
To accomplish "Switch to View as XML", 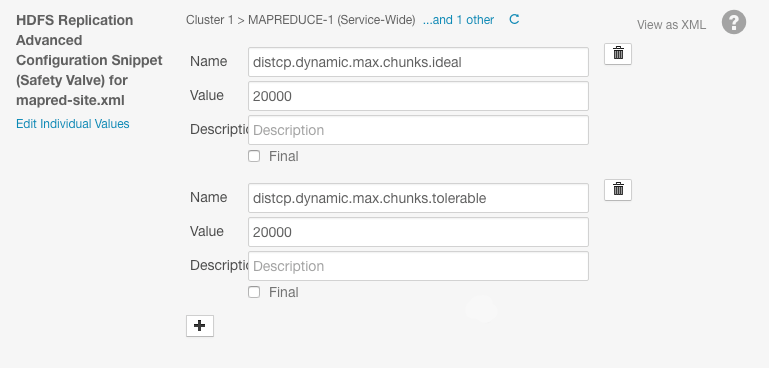I will 671,25.
